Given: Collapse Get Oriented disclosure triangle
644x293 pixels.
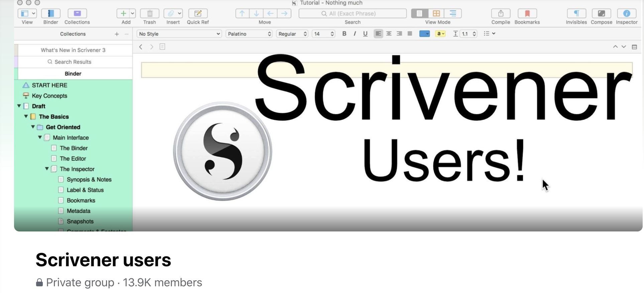Looking at the screenshot, I should (x=33, y=127).
